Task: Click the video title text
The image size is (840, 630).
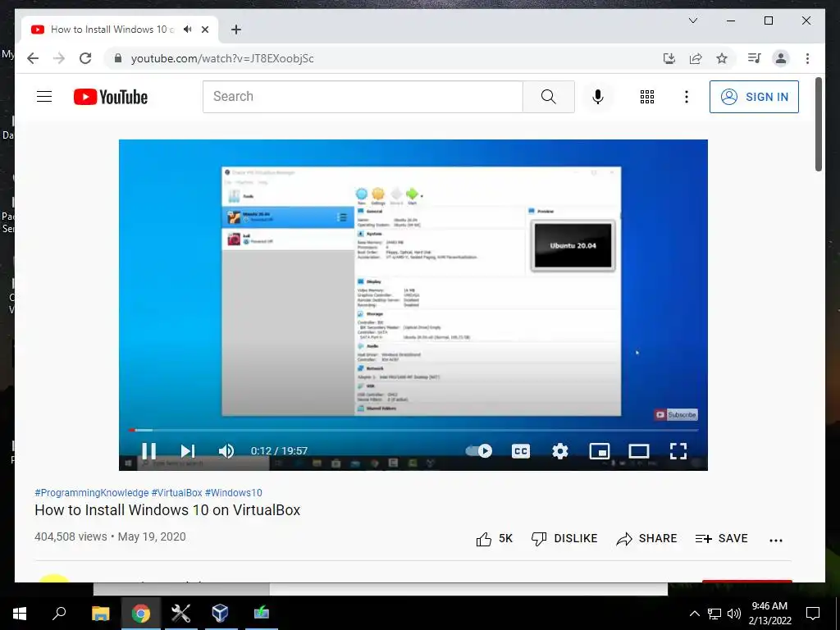Action: coord(167,510)
